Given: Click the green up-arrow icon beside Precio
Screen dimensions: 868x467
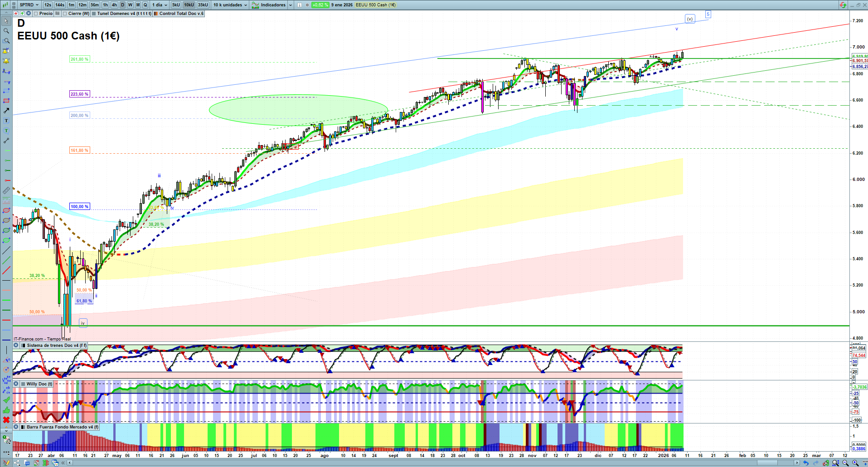Looking at the screenshot, I should coord(22,14).
